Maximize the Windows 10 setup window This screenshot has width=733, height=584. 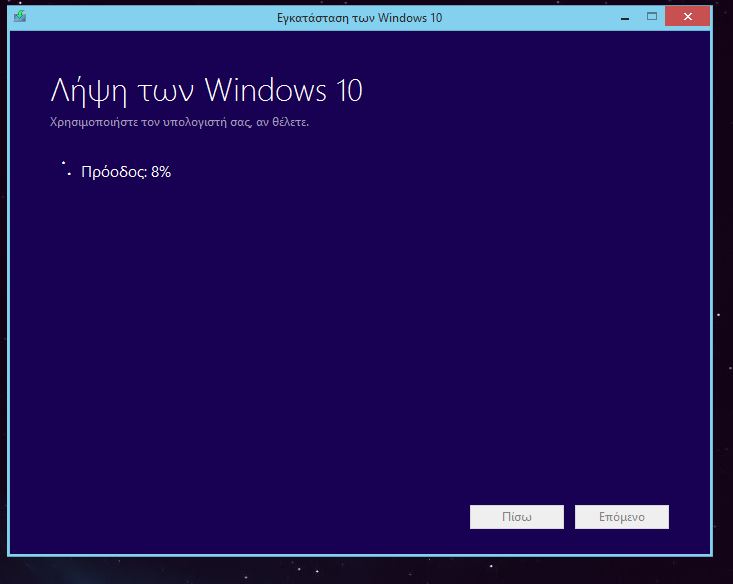(652, 17)
